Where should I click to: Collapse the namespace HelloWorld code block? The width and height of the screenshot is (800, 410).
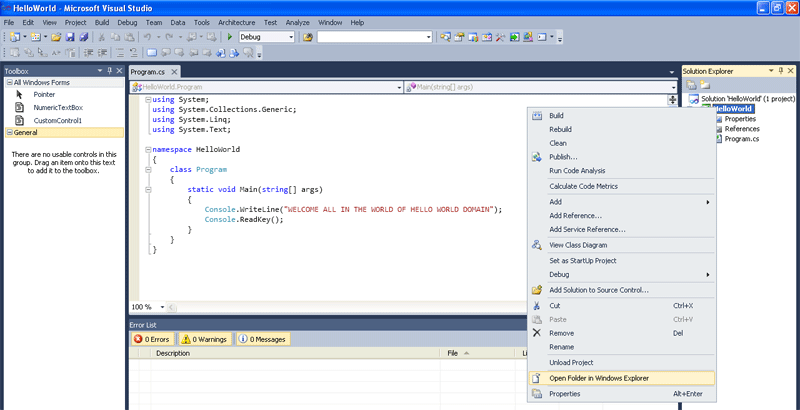coord(148,150)
